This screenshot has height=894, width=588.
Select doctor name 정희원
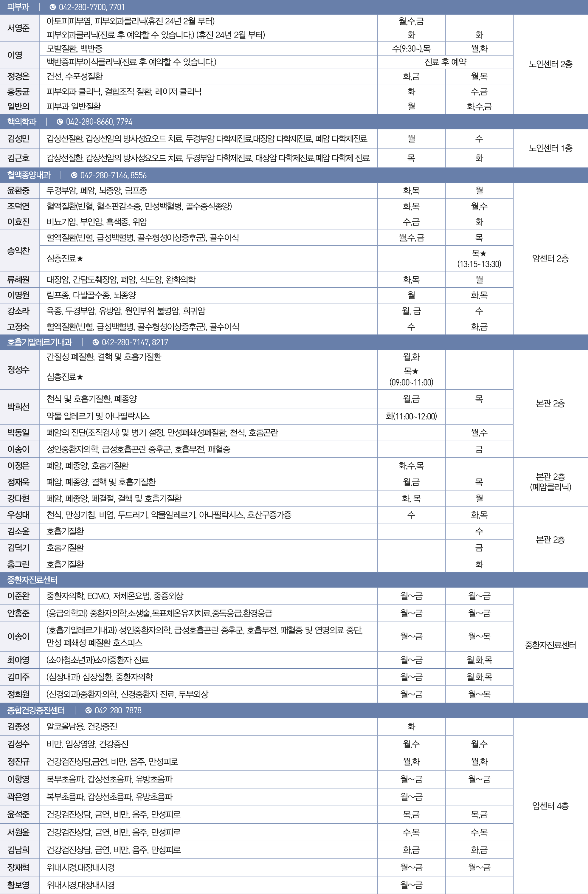18,694
